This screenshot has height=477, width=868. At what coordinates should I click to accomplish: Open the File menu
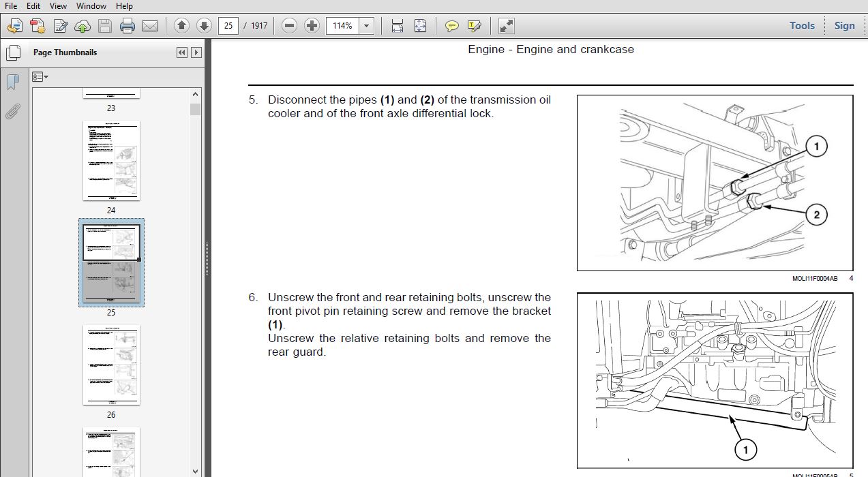point(11,5)
